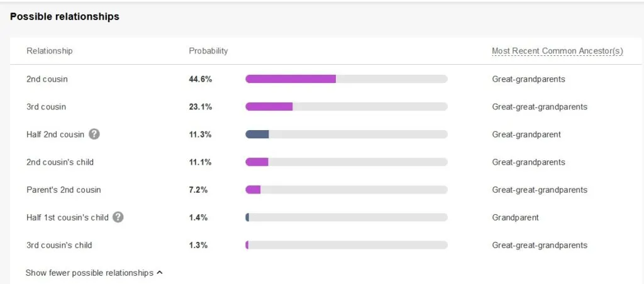The height and width of the screenshot is (284, 644).
Task: Click the 2nd cousin's child probability bar
Action: tap(347, 162)
